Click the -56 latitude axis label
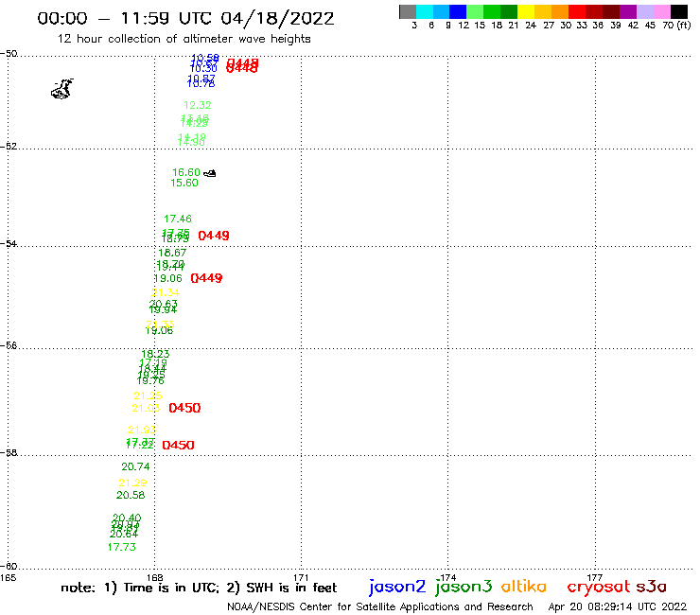This screenshot has height=615, width=700. pos(9,345)
